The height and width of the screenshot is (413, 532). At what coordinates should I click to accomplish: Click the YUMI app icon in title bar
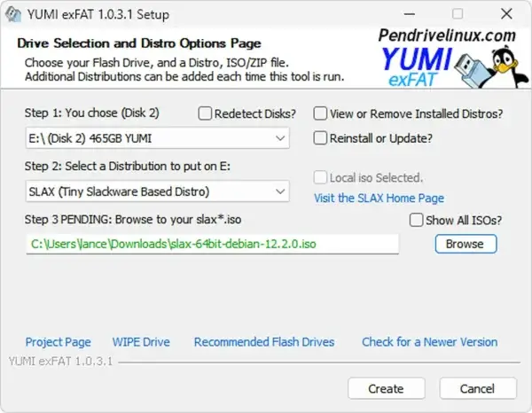click(13, 14)
